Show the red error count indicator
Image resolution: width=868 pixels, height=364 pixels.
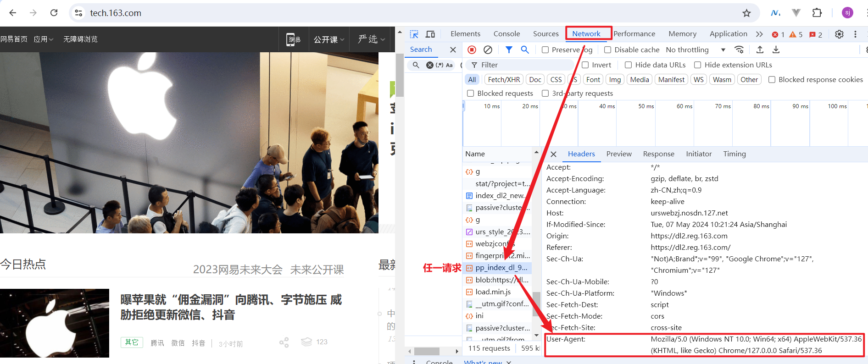(778, 34)
